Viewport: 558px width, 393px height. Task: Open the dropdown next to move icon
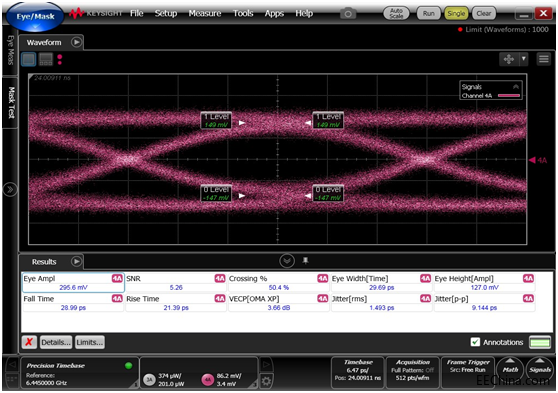click(x=523, y=59)
